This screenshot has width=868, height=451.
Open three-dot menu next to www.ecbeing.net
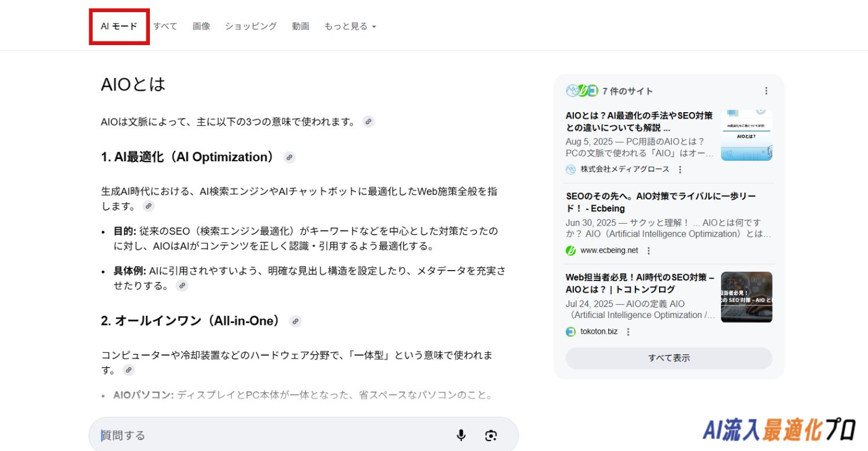(649, 250)
